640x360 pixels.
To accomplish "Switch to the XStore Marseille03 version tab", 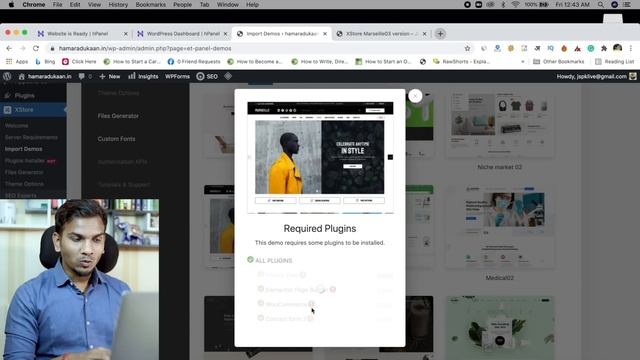I will click(x=382, y=34).
